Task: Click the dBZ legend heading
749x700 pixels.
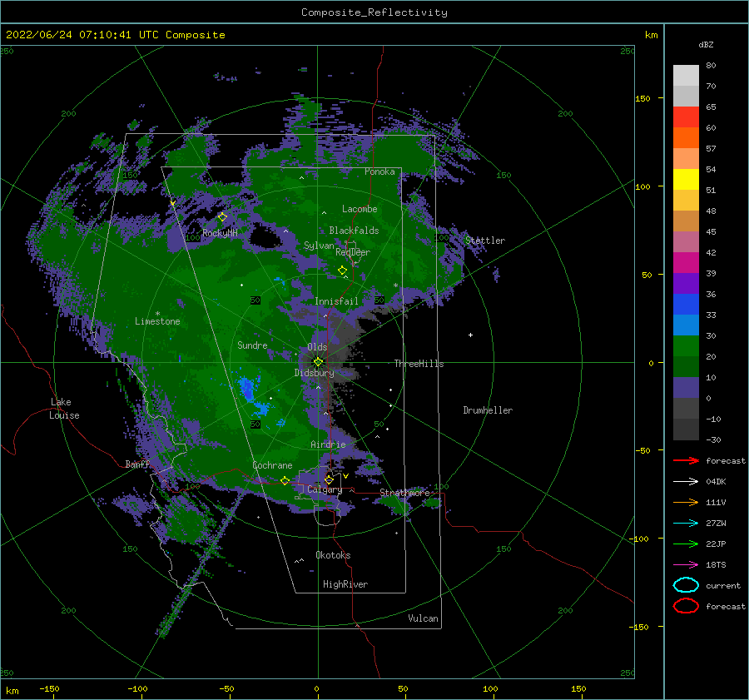Action: click(x=706, y=44)
